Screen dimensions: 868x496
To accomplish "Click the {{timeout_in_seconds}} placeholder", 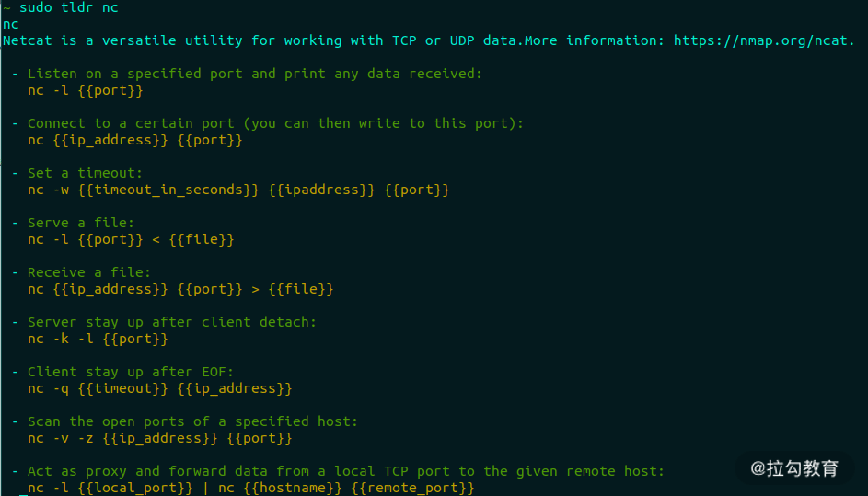I will pyautogui.click(x=168, y=190).
